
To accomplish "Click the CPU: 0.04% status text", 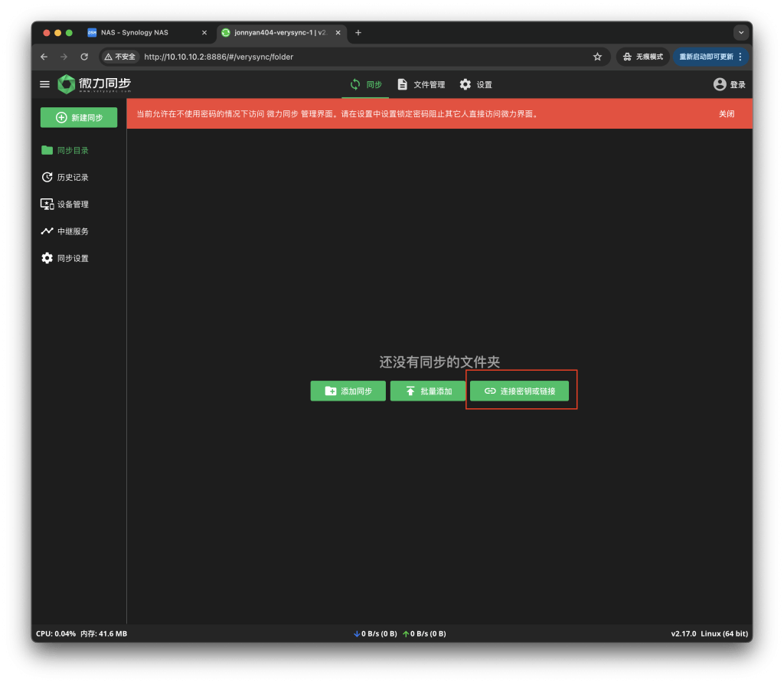I will (x=55, y=634).
